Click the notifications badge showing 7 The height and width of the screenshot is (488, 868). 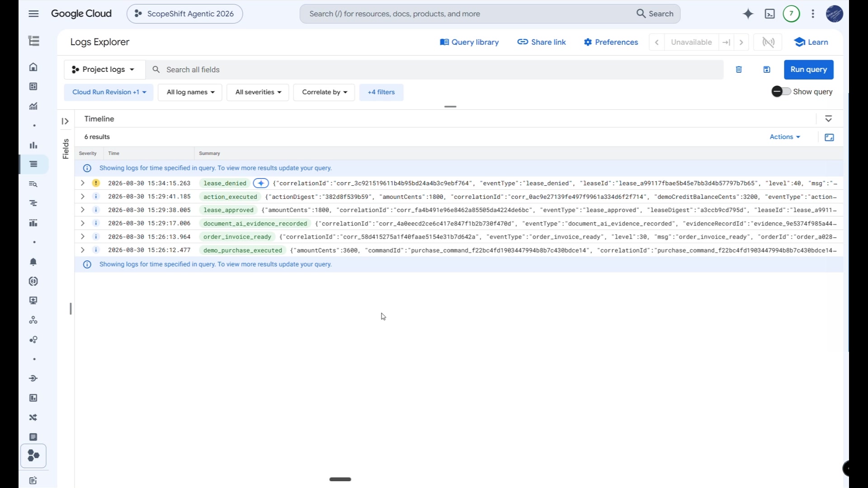point(791,14)
